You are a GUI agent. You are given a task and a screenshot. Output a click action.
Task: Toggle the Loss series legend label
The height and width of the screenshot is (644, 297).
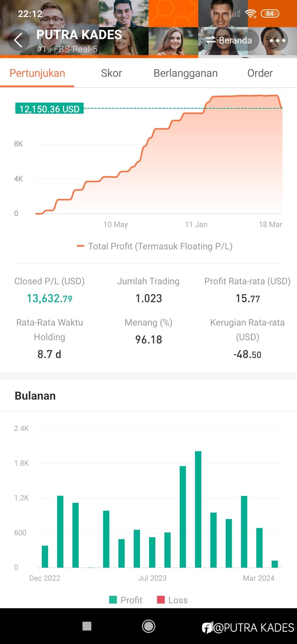pyautogui.click(x=178, y=600)
